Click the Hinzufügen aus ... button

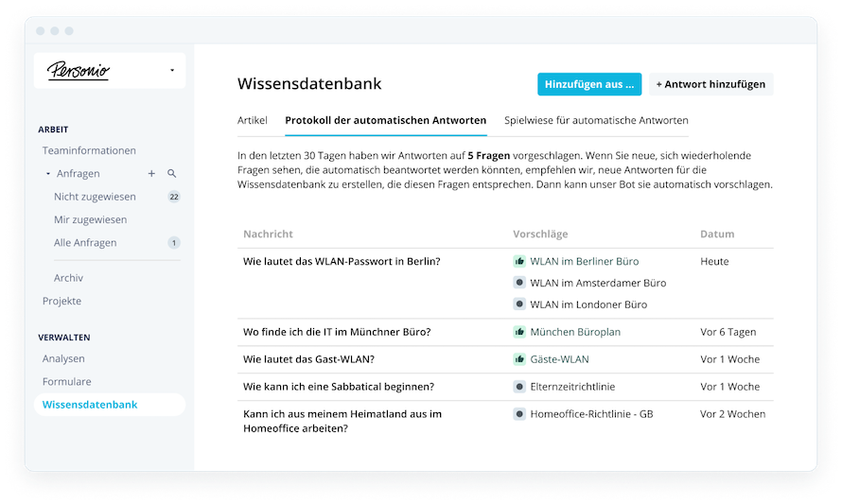pyautogui.click(x=589, y=84)
